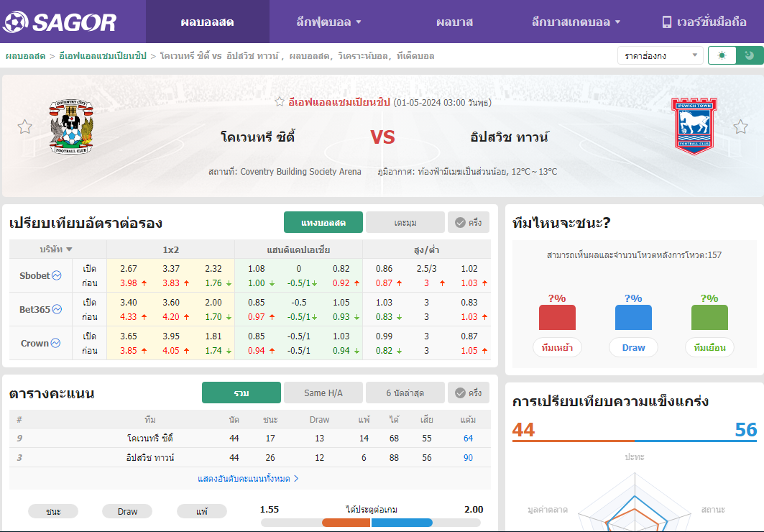Click the แฮนดิแคปเอเชีย column header
The height and width of the screenshot is (532, 764).
click(299, 249)
